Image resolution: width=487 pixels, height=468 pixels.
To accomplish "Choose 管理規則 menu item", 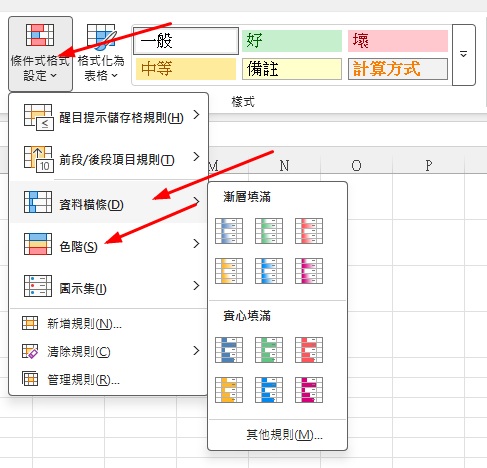I will tap(108, 379).
